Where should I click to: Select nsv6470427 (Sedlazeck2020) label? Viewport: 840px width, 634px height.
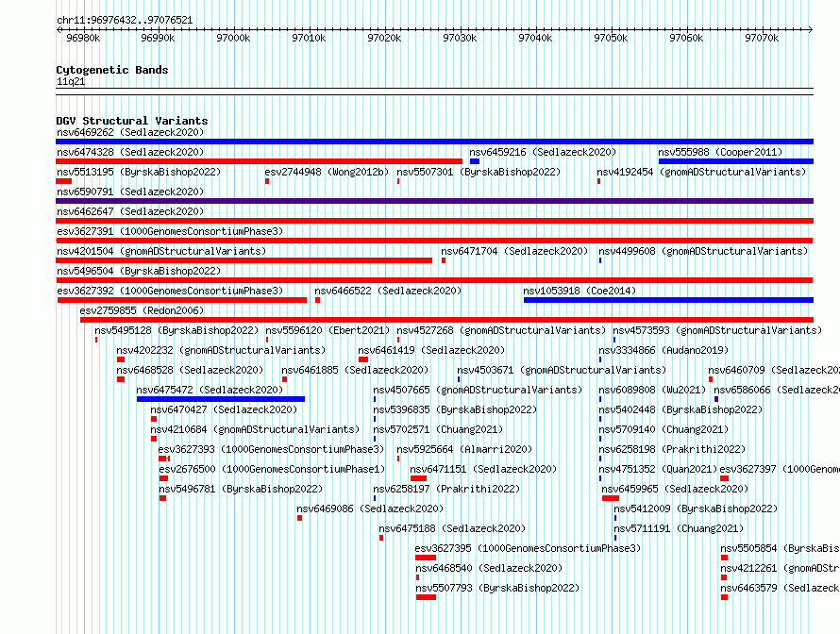coord(224,409)
